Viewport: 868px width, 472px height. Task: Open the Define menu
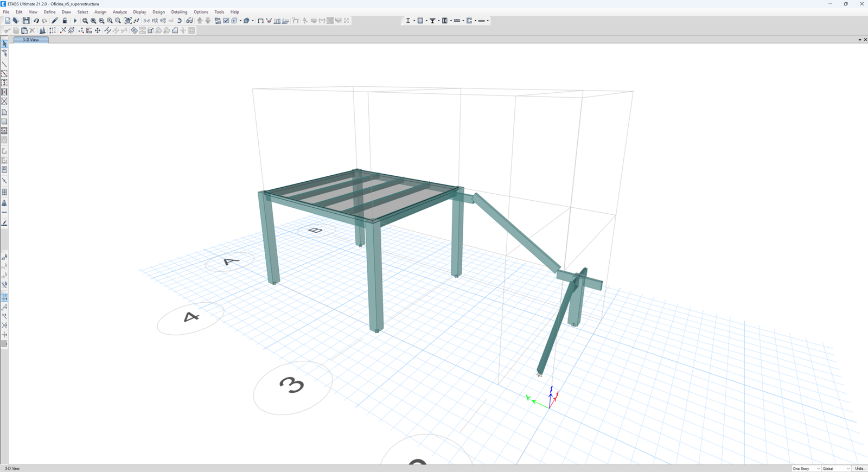click(49, 12)
